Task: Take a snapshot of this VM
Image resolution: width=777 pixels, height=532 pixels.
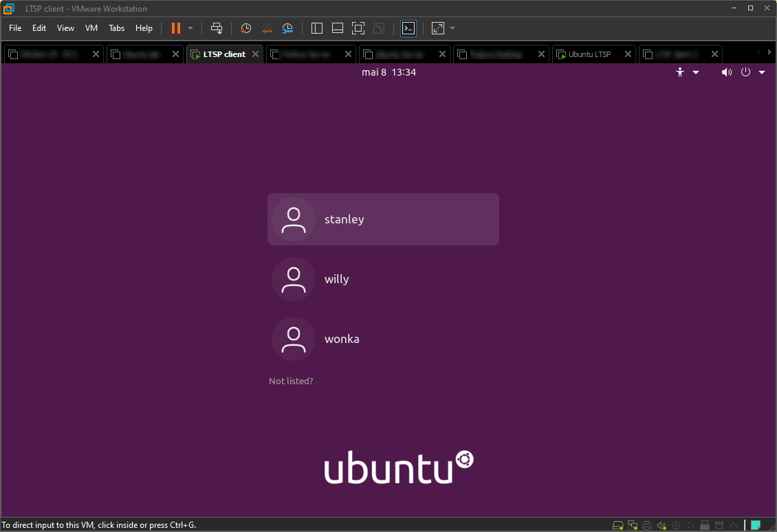Action: (x=245, y=28)
